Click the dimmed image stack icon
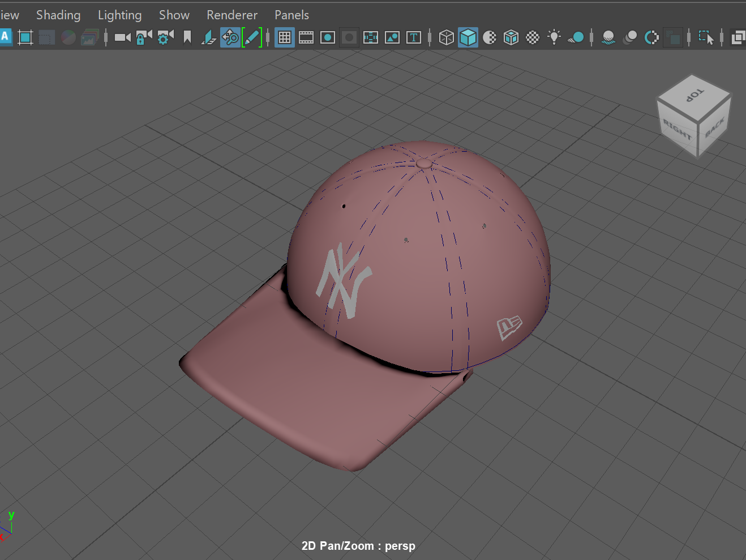 [x=90, y=37]
